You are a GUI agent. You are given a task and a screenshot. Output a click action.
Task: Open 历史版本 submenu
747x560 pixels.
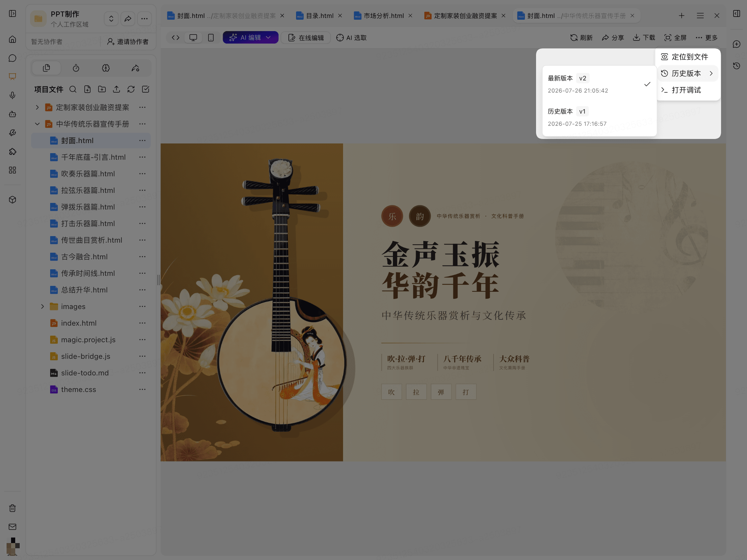688,74
